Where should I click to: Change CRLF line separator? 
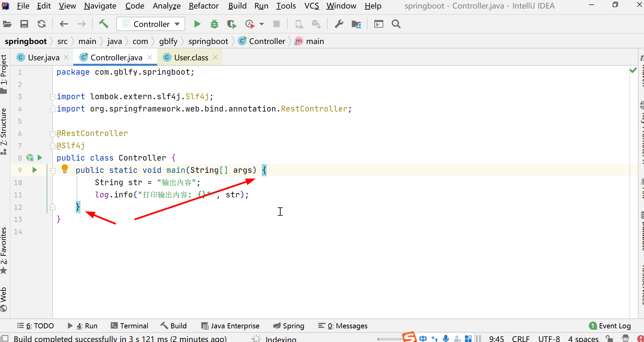tap(521, 339)
